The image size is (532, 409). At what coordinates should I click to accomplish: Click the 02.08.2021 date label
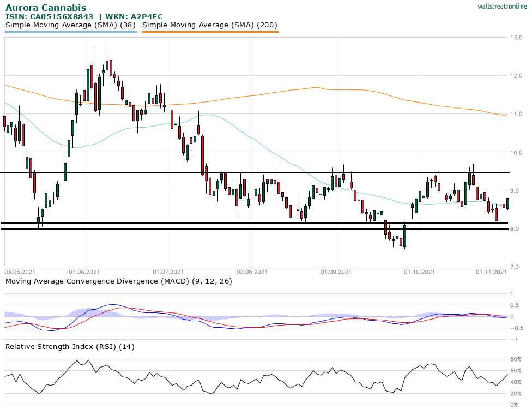pyautogui.click(x=252, y=272)
